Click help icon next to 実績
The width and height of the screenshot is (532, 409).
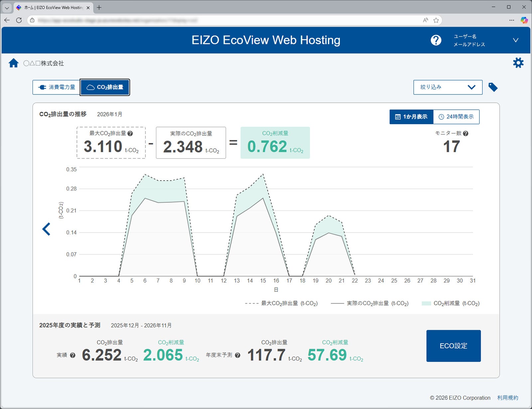(72, 355)
